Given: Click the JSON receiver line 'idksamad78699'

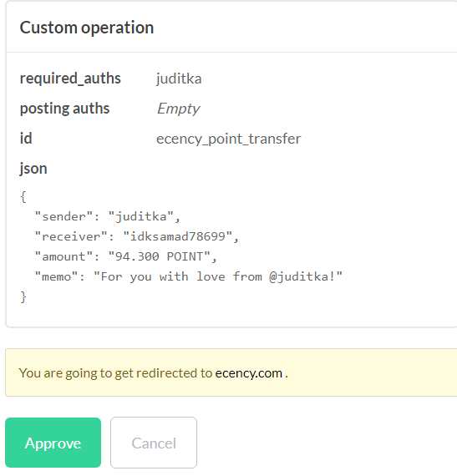Looking at the screenshot, I should tap(137, 236).
